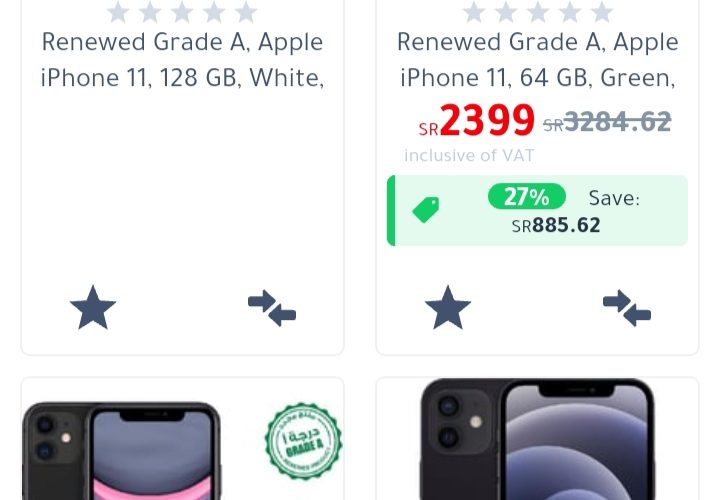Click compare arrows on Green iPhone 11 card
Image resolution: width=719 pixels, height=500 pixels.
[627, 307]
